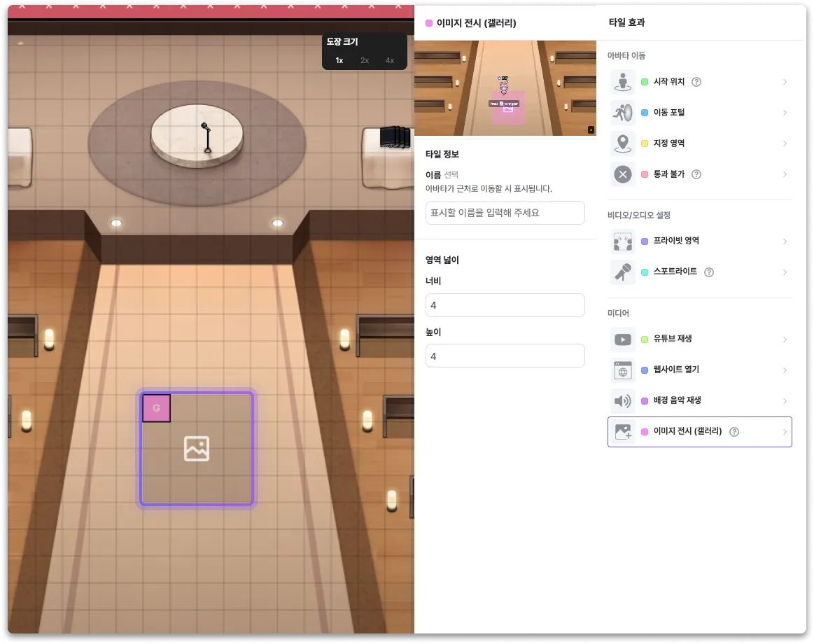
Task: Choose the 유튜브 재생 YouTube play icon
Action: tap(622, 339)
